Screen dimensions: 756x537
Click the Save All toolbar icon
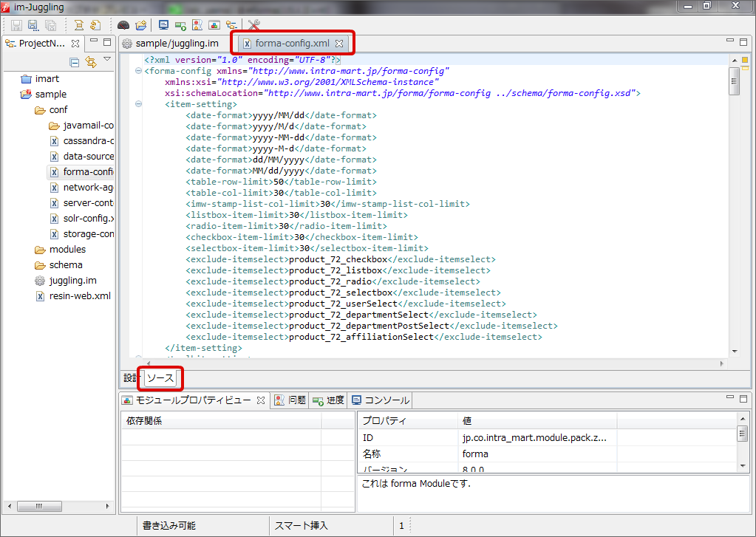[50, 25]
